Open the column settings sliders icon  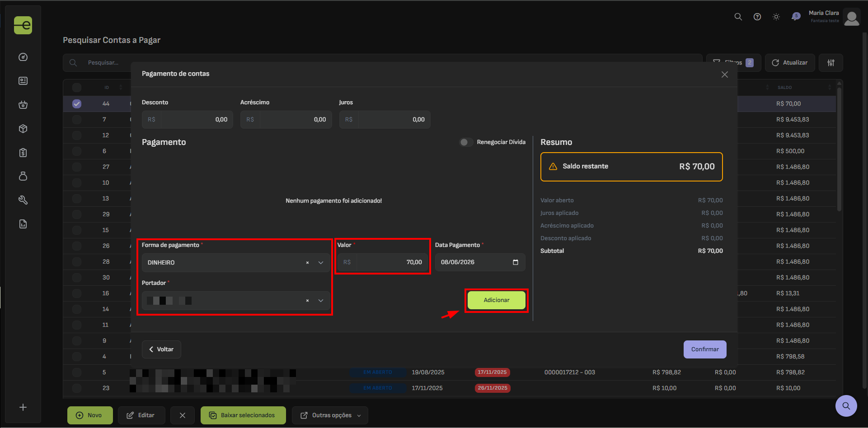tap(831, 63)
